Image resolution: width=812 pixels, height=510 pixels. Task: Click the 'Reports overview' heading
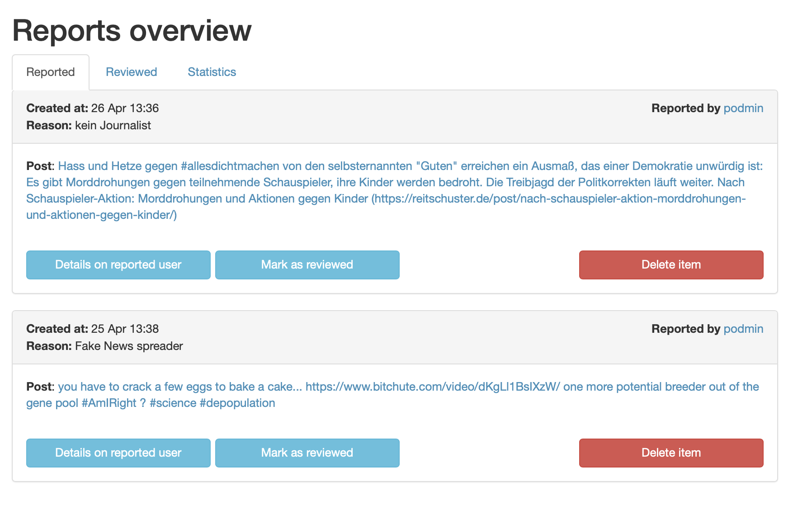(x=132, y=31)
